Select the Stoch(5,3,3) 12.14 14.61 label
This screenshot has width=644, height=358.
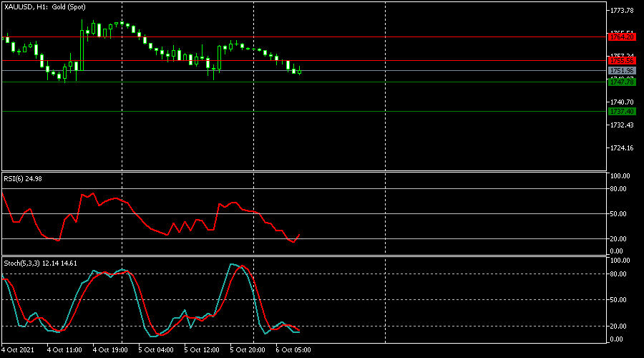coord(40,263)
